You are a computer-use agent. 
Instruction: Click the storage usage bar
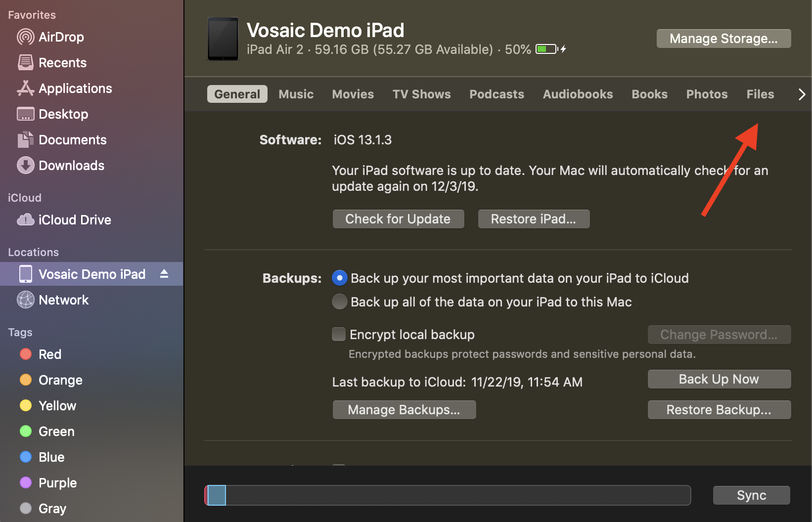448,495
